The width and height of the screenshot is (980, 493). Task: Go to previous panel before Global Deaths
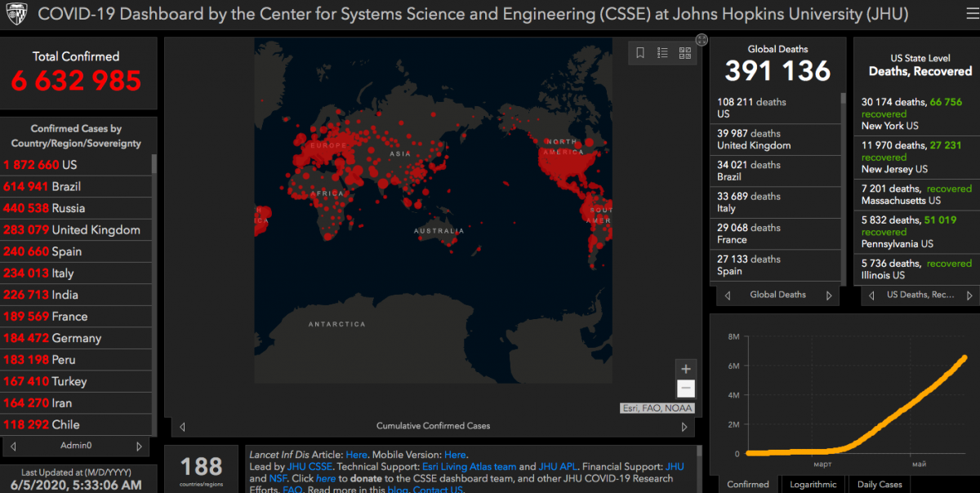[x=727, y=295]
